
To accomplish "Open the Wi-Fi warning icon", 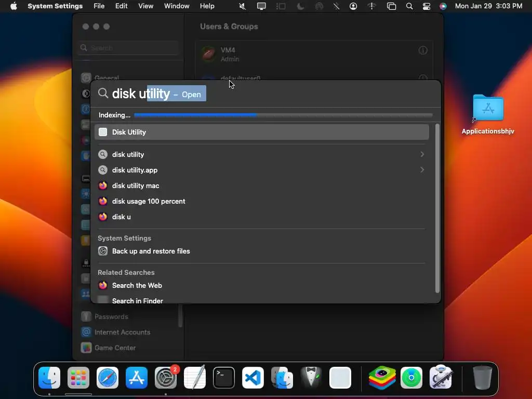I will [x=372, y=6].
